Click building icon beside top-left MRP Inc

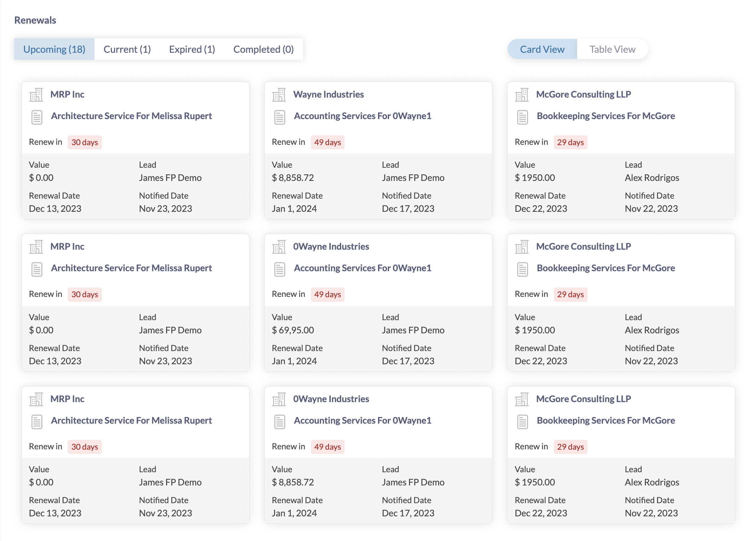(36, 94)
